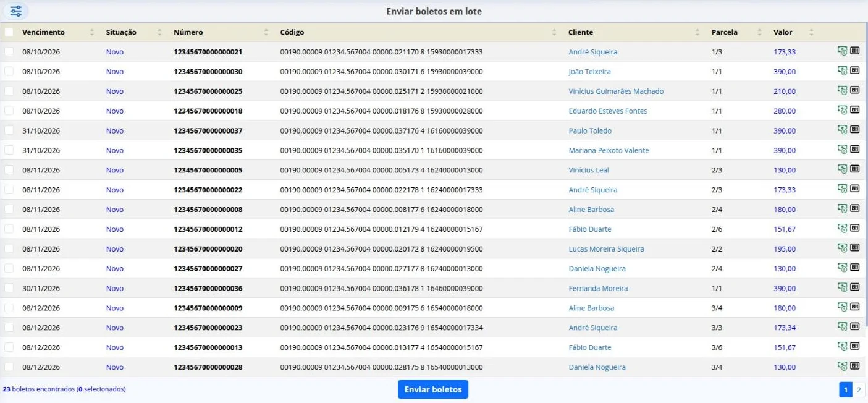The width and height of the screenshot is (868, 403).
Task: Open client link Vinícius Guimarães Machado
Action: coord(616,91)
